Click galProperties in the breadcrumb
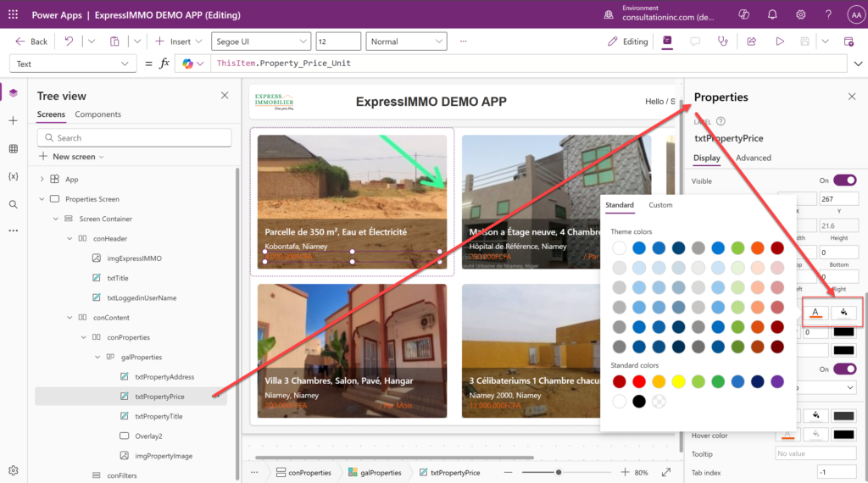 coord(375,473)
